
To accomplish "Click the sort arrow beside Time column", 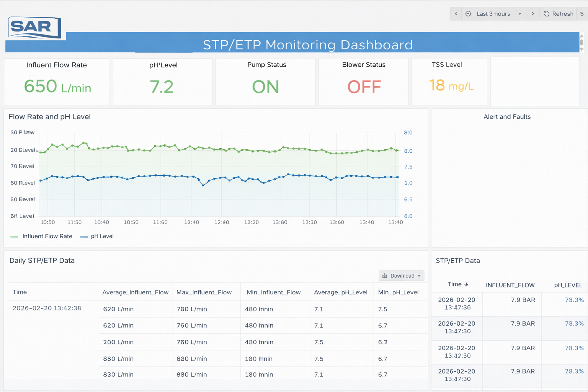I will (x=466, y=284).
